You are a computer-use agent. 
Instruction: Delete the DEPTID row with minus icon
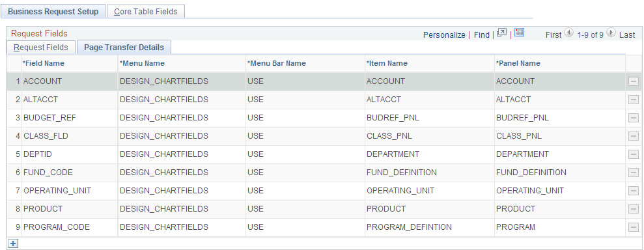pyautogui.click(x=634, y=154)
